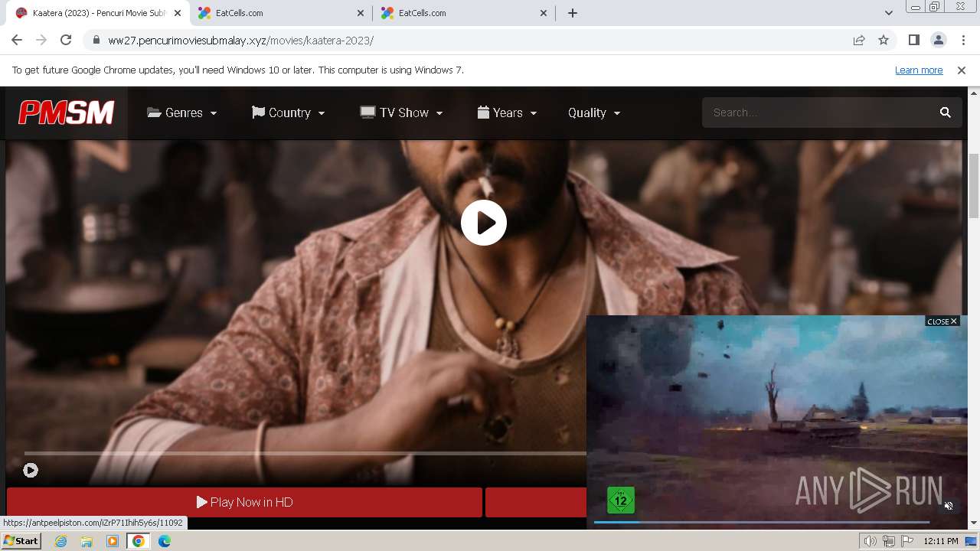Open the Country dropdown menu
This screenshot has width=980, height=551.
click(x=289, y=112)
